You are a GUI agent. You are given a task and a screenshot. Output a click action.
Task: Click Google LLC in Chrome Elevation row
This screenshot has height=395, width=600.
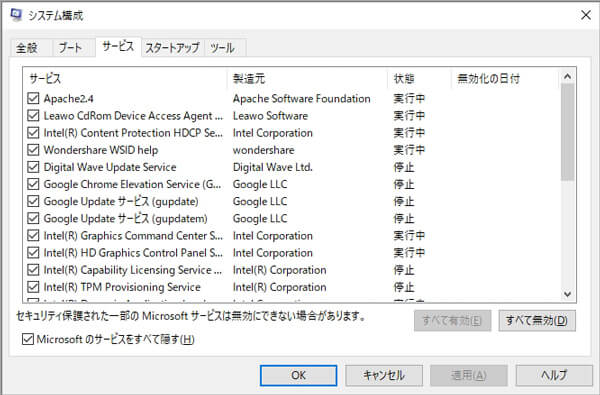pyautogui.click(x=260, y=184)
